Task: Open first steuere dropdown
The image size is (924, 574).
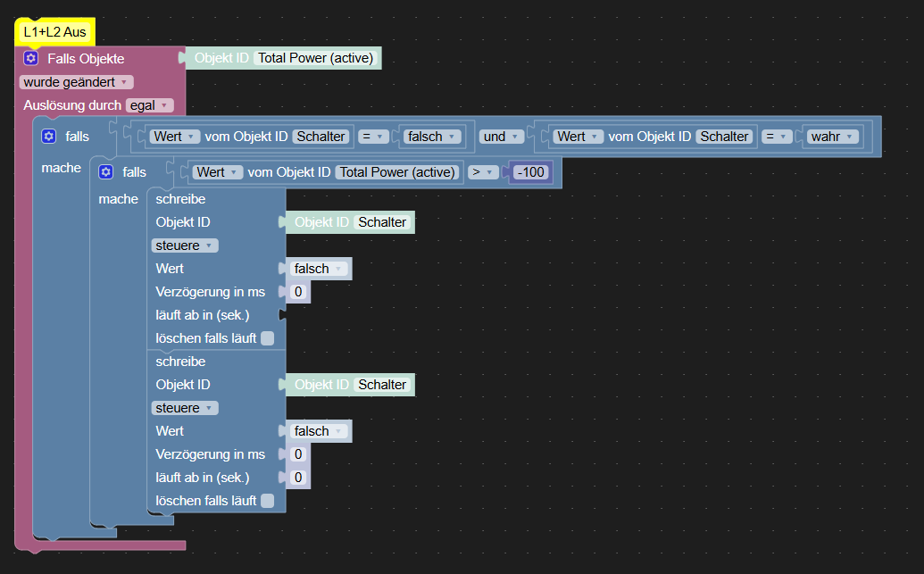Action: point(185,245)
